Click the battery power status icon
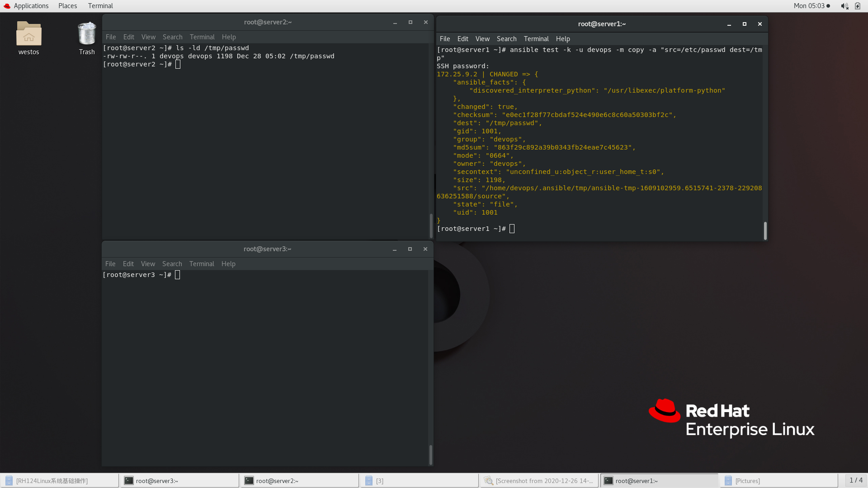This screenshot has width=868, height=488. tap(857, 6)
